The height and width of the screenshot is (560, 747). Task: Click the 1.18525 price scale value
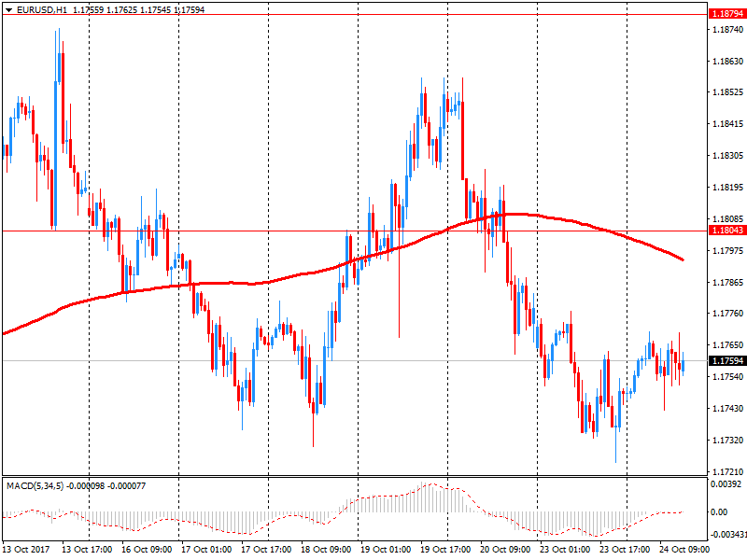click(x=728, y=92)
